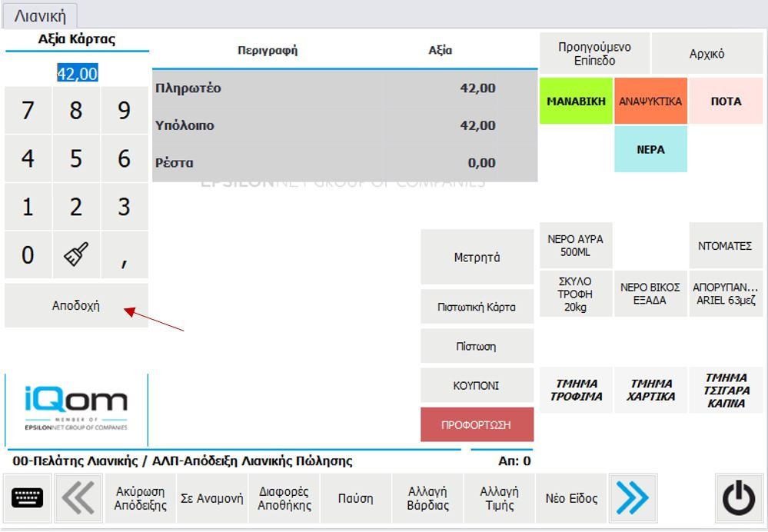Select the orange ΑΝΑΨΥΚΤΙΚΑ category
This screenshot has height=532, width=768.
pos(650,101)
